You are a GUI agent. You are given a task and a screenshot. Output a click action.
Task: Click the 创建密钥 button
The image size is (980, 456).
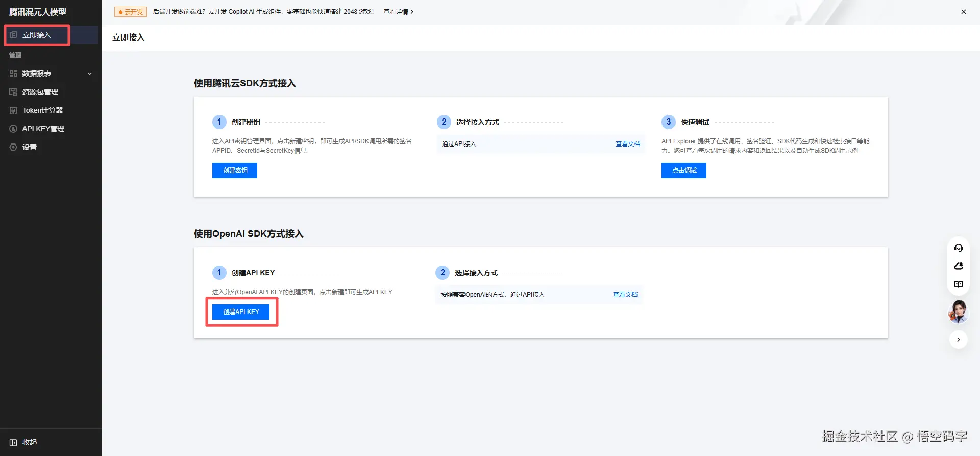pyautogui.click(x=235, y=171)
